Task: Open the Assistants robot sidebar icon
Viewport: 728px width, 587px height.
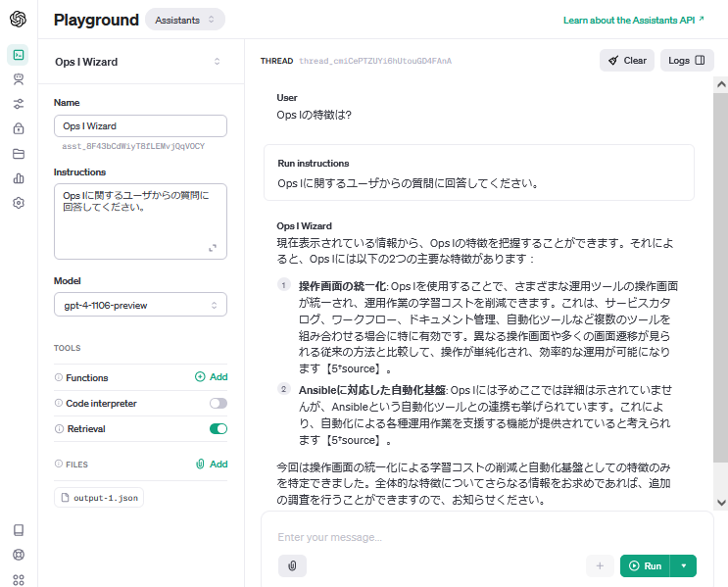Action: 18,79
